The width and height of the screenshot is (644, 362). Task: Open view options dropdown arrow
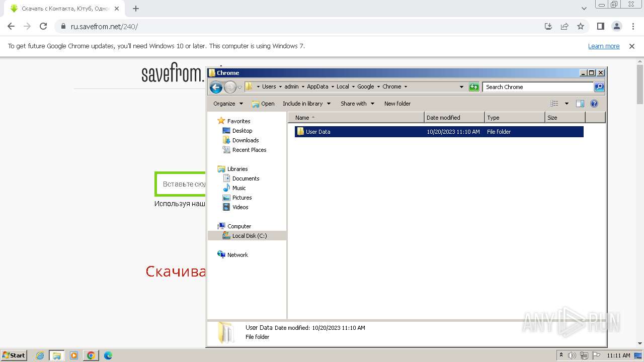567,104
